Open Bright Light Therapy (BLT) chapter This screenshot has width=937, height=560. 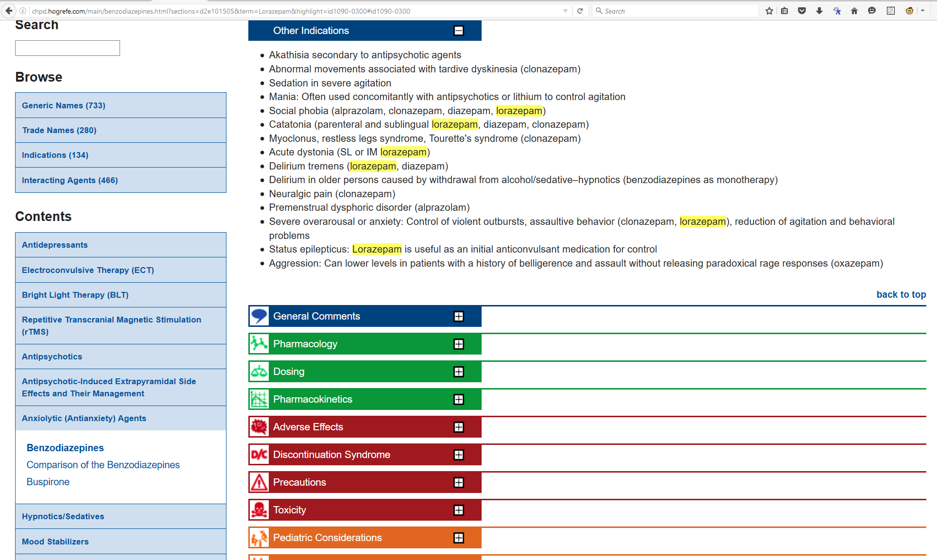click(x=121, y=295)
